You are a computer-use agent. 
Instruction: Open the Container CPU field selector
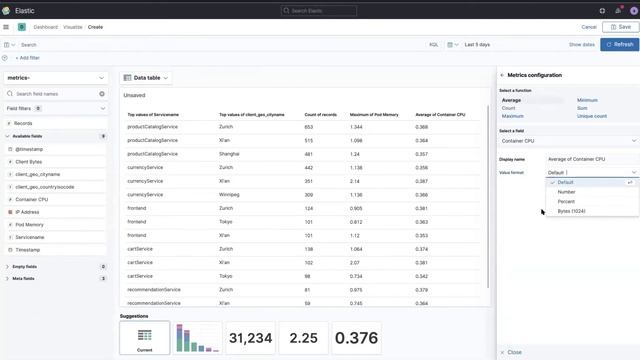tap(569, 141)
